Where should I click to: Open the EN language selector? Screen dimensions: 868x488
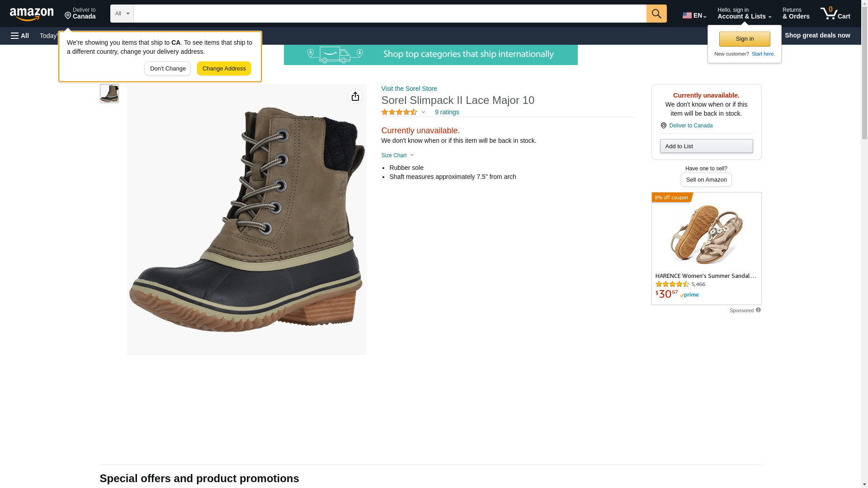pos(694,15)
